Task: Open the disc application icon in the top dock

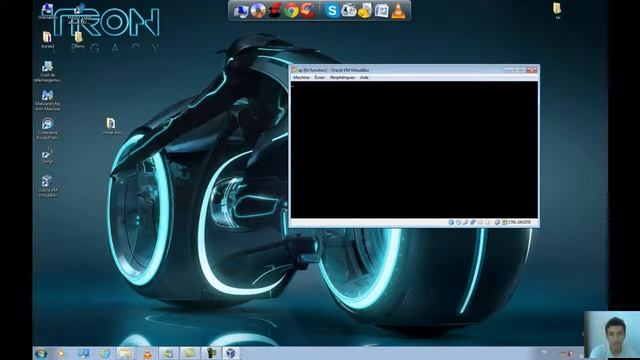Action: (258, 11)
